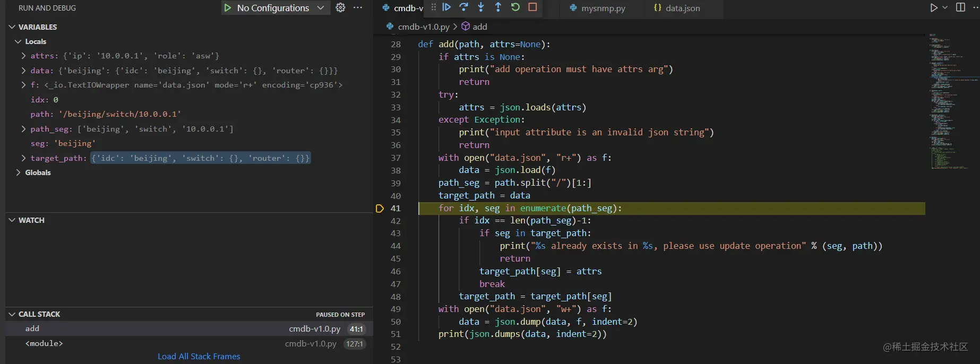Image resolution: width=980 pixels, height=364 pixels.
Task: Click line number 41 in gutter
Action: tap(396, 209)
